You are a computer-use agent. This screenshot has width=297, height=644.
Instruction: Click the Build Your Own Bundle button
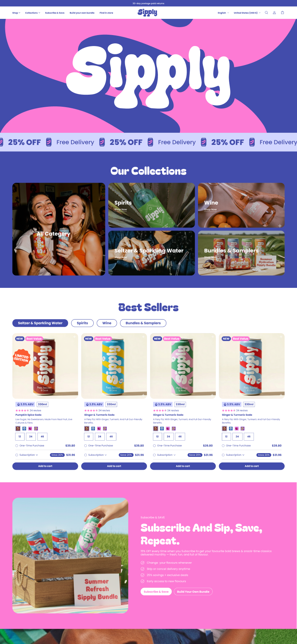tap(193, 592)
